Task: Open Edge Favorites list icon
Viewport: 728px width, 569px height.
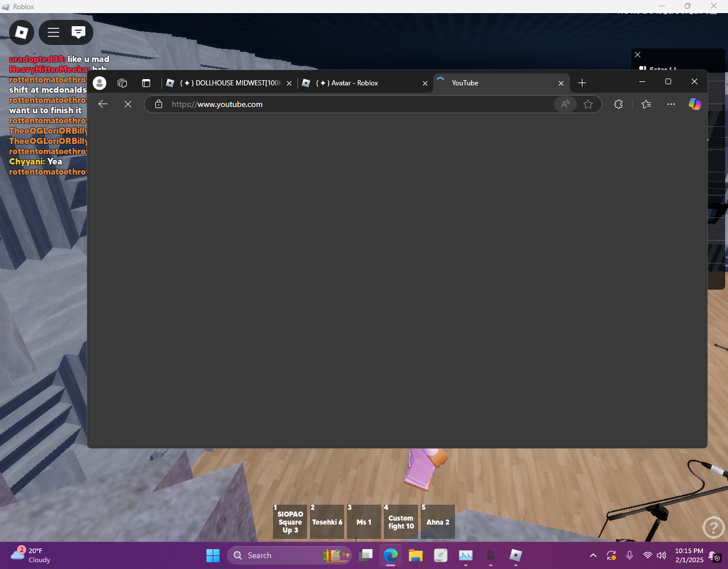Action: pos(646,104)
